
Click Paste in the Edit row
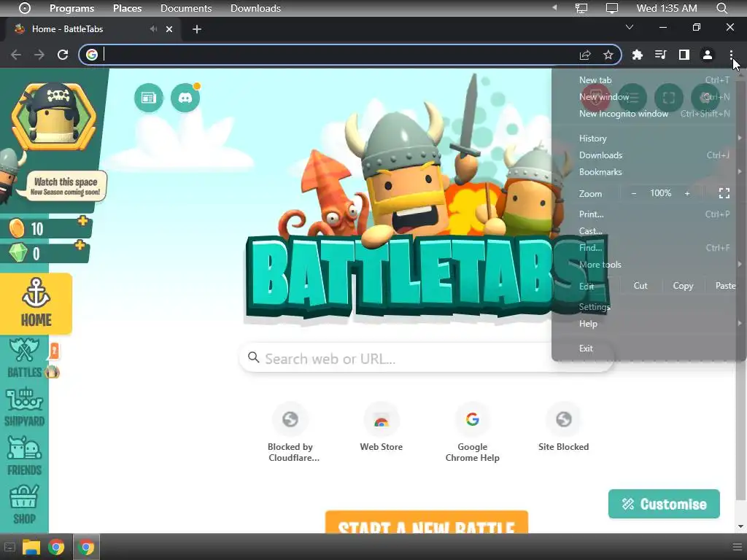[x=725, y=286]
